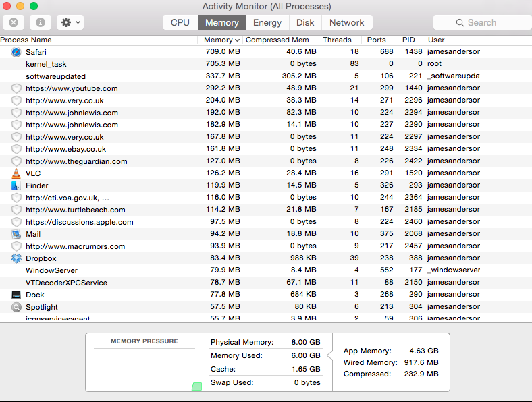Click shield icon for johnlewis.com 192.0 MB row

tap(16, 113)
